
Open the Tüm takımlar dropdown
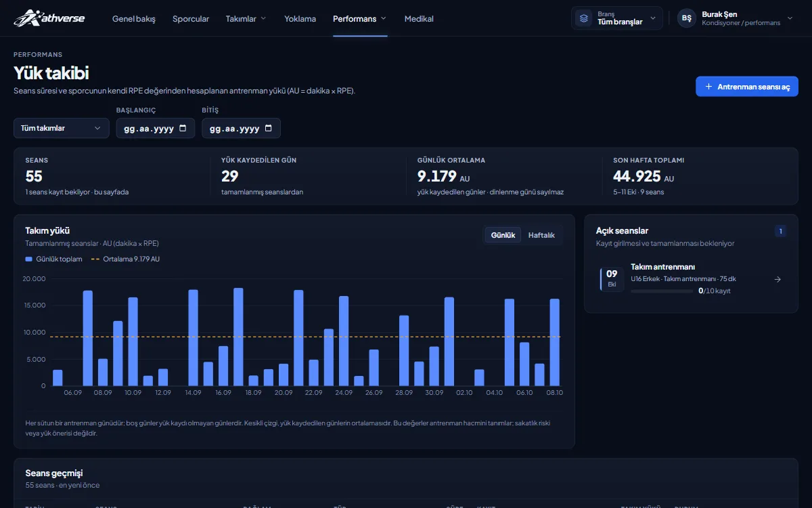(x=61, y=128)
